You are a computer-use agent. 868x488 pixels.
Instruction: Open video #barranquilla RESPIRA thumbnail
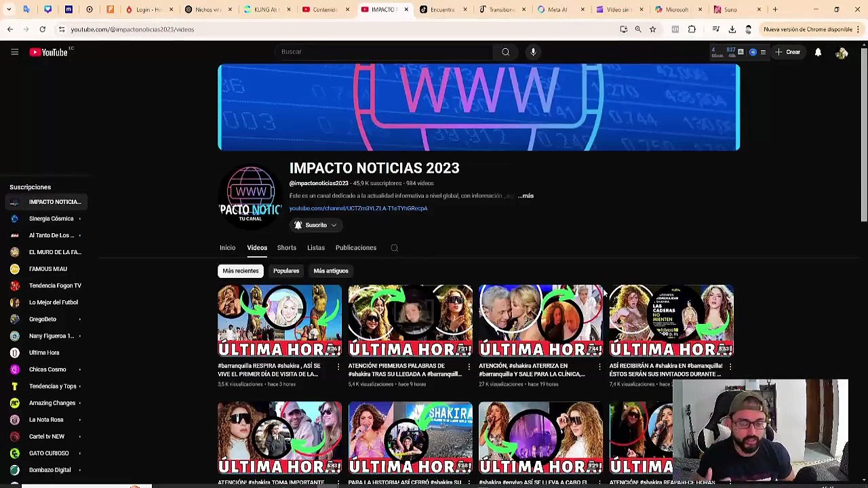click(x=279, y=321)
